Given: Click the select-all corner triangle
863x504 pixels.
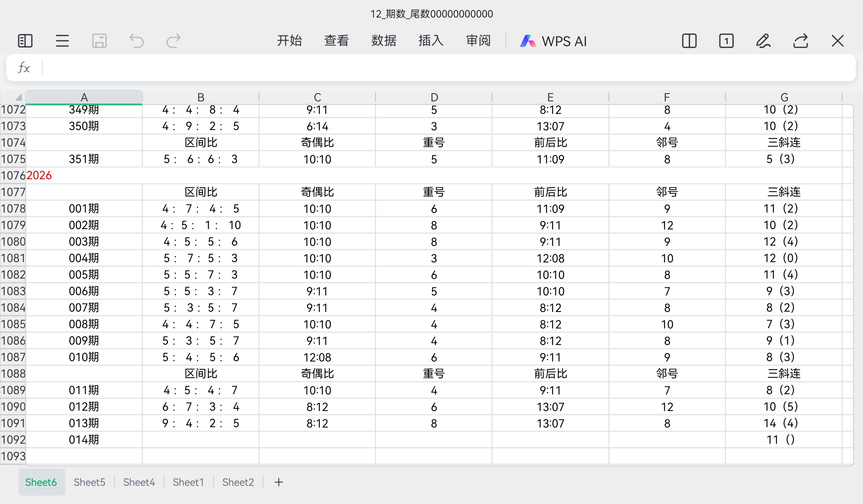Looking at the screenshot, I should 18,97.
